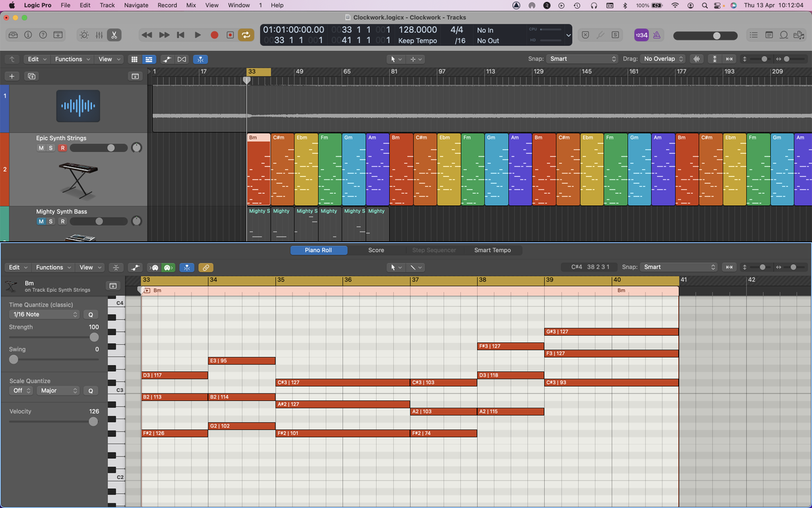
Task: Click the count-in 1234 icon
Action: [641, 35]
